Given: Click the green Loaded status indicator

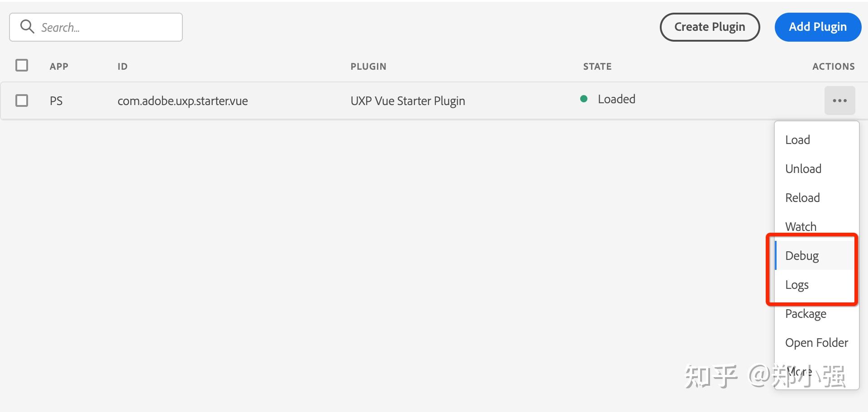Looking at the screenshot, I should (x=584, y=98).
